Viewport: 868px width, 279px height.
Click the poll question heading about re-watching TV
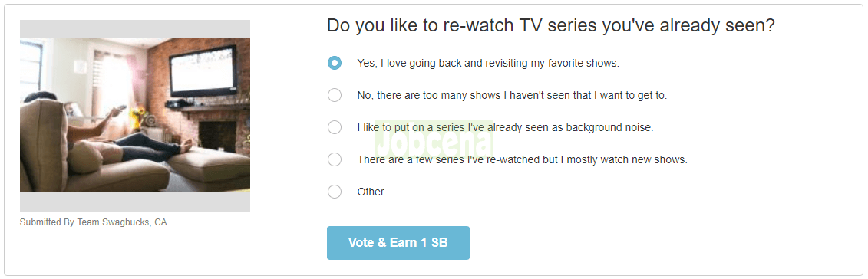coord(550,25)
